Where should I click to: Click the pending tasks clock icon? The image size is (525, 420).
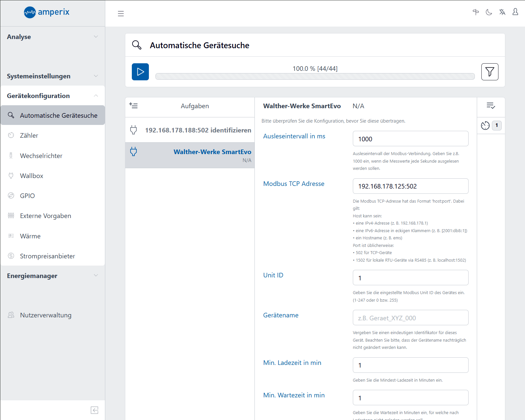pyautogui.click(x=485, y=126)
